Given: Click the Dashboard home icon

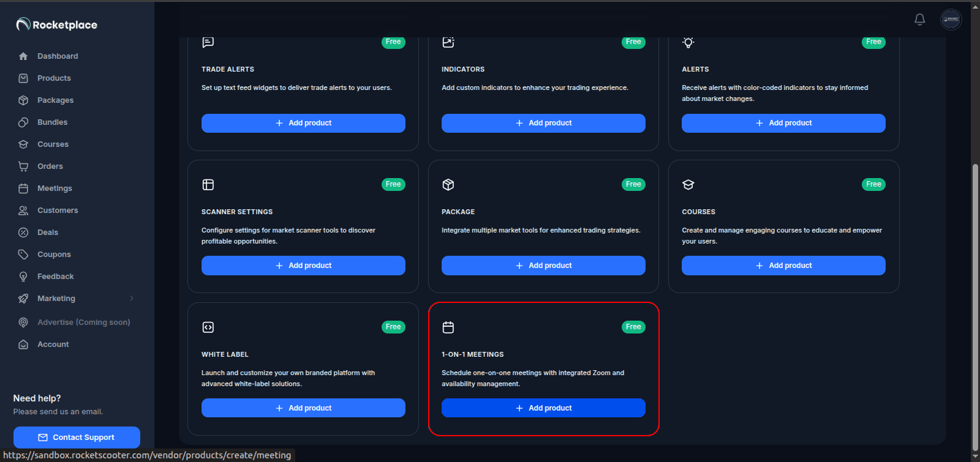Looking at the screenshot, I should (x=23, y=56).
